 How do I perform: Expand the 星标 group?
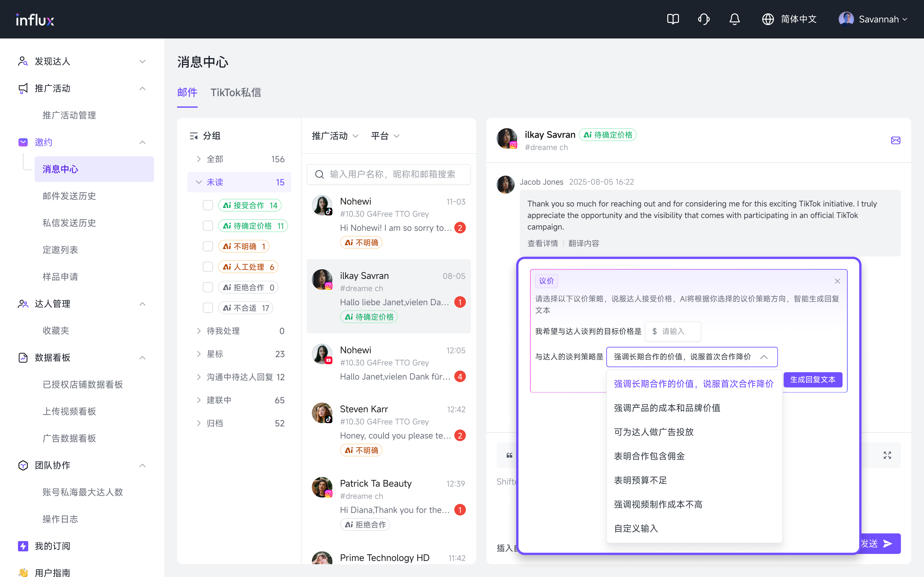pos(199,354)
